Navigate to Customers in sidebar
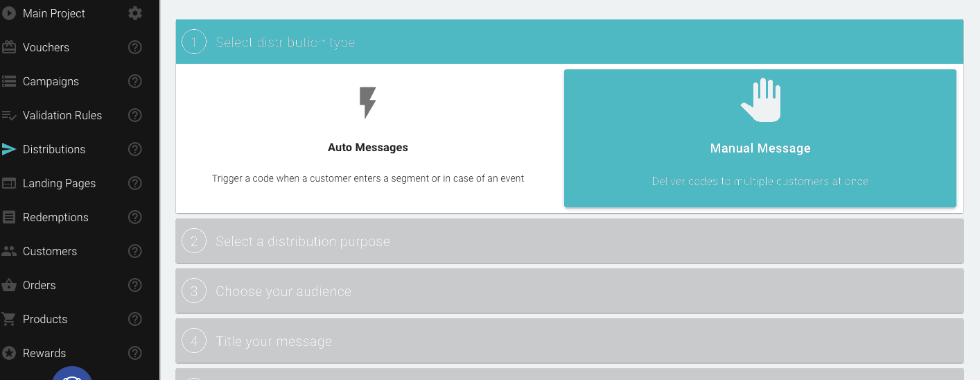The image size is (980, 380). pos(49,251)
